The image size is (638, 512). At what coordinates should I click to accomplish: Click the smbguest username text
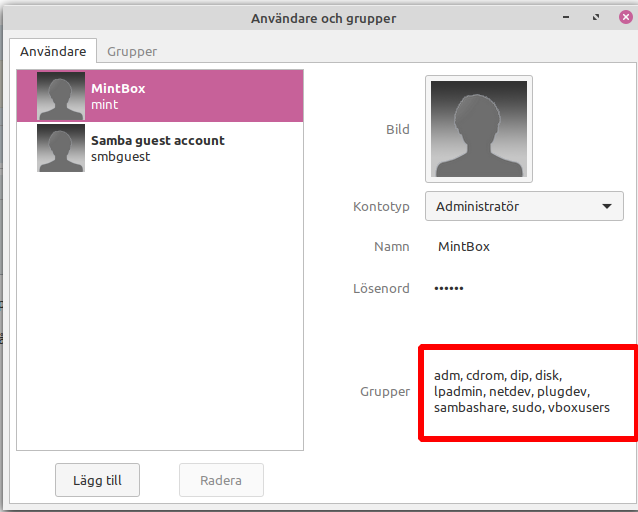click(x=120, y=156)
